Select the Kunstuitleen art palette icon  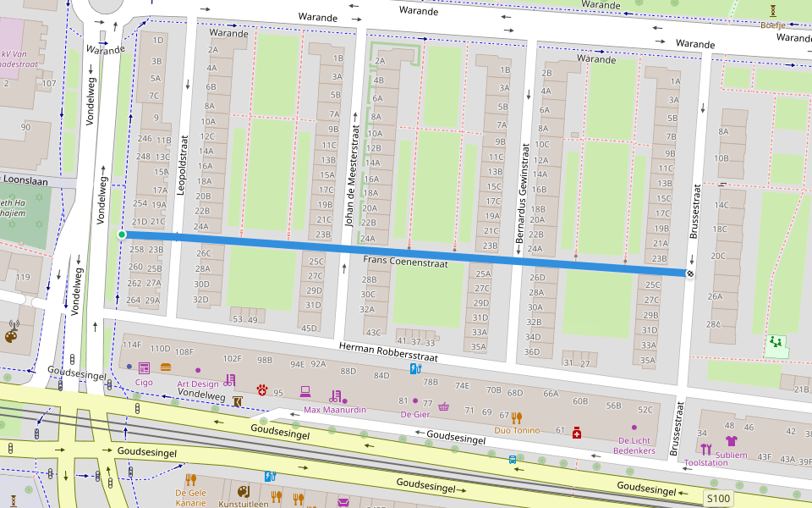tap(243, 491)
